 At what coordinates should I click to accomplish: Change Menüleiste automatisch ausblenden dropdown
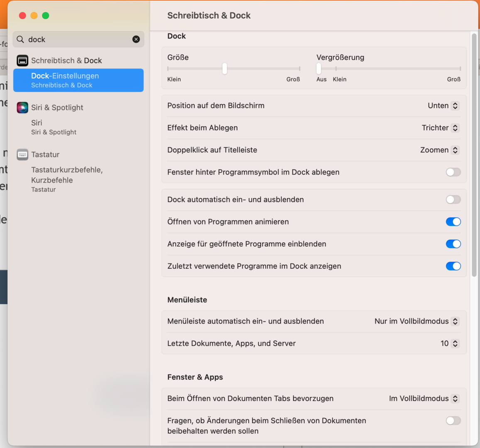pyautogui.click(x=416, y=321)
